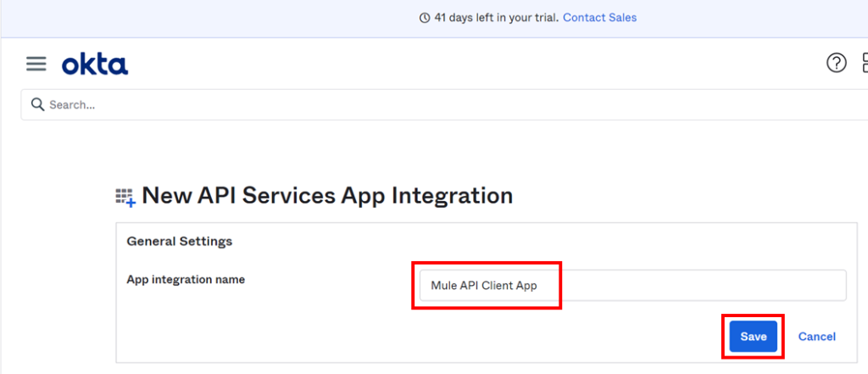This screenshot has height=374, width=868.
Task: Open the apps grid icon at top right
Action: click(863, 63)
